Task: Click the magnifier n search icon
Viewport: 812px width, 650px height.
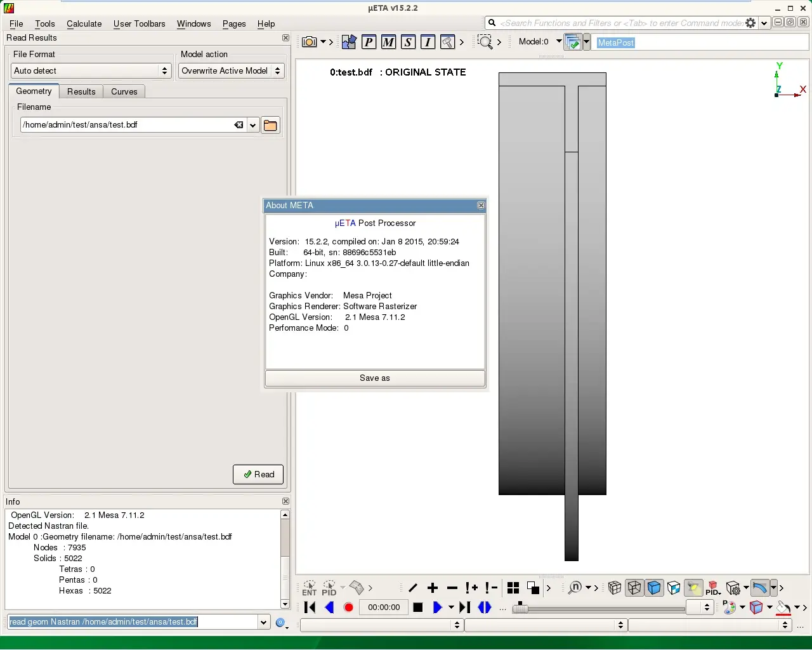Action: [575, 588]
